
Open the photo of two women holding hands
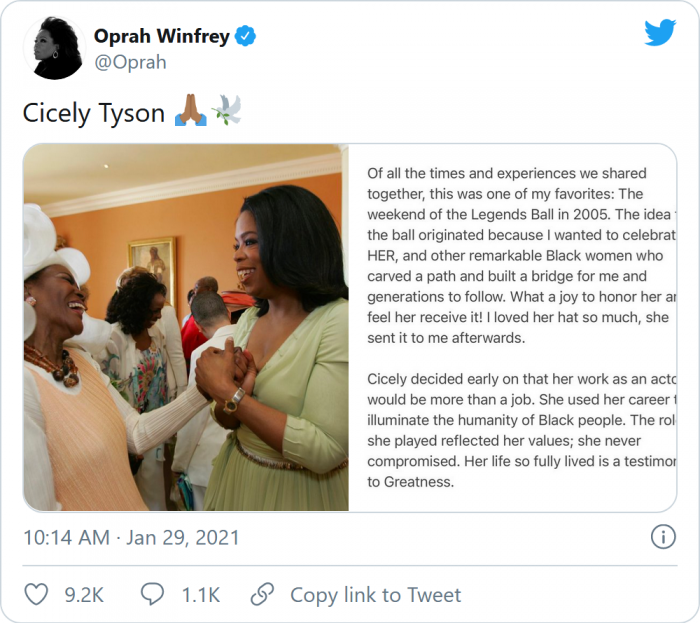(x=186, y=328)
